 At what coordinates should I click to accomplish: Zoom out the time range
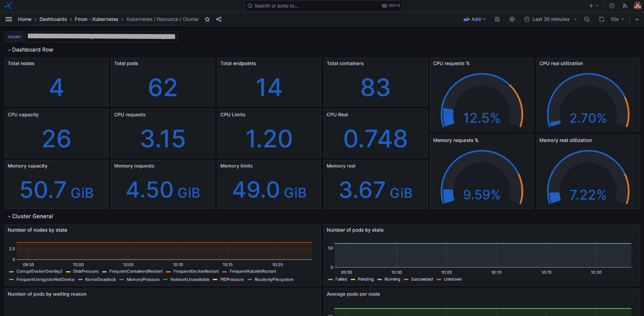click(x=587, y=19)
